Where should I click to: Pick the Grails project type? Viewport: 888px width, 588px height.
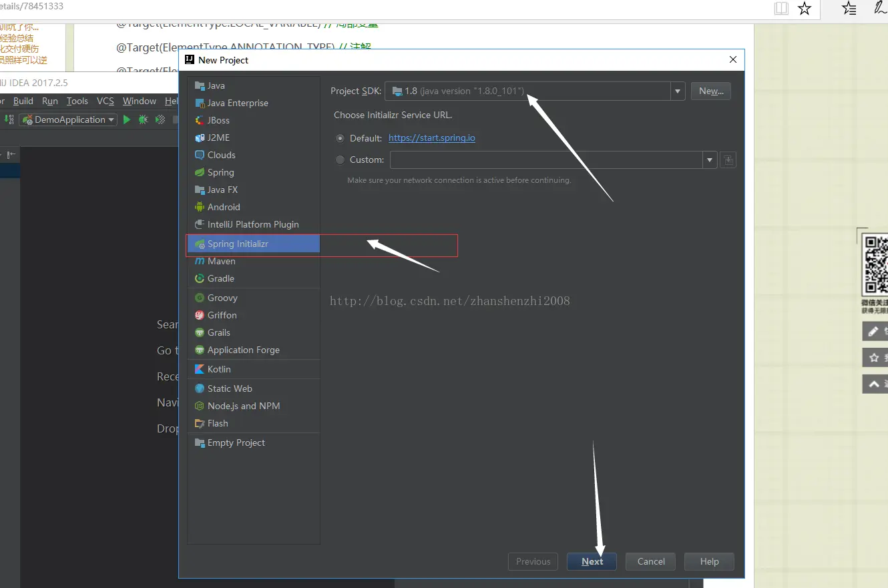pos(254,332)
